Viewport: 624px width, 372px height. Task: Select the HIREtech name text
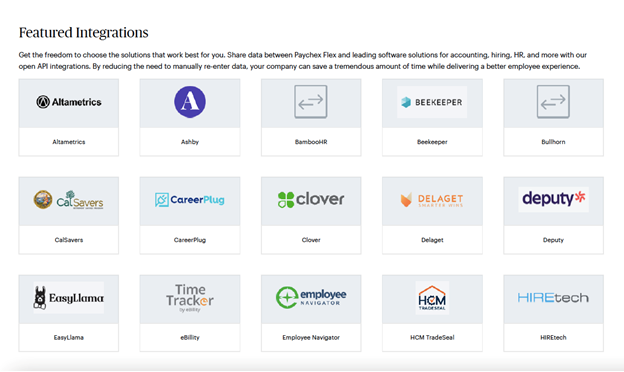[x=553, y=337]
